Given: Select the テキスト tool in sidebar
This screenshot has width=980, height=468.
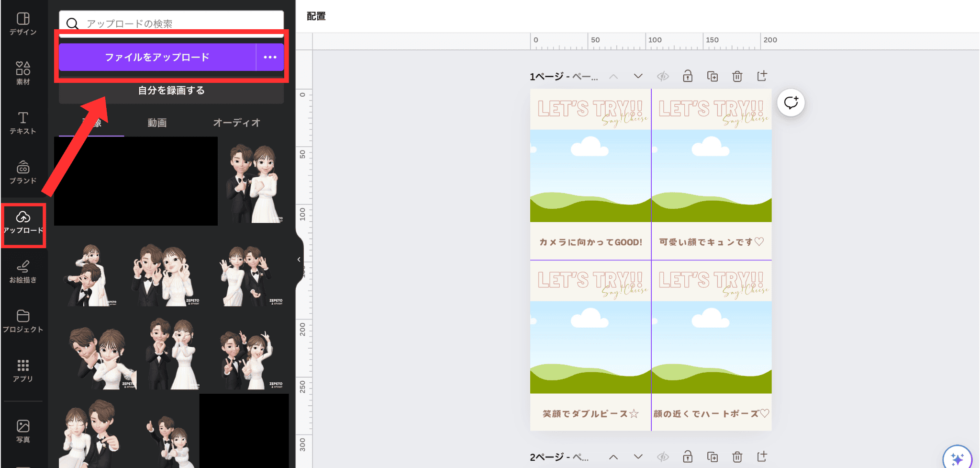Looking at the screenshot, I should pos(23,123).
